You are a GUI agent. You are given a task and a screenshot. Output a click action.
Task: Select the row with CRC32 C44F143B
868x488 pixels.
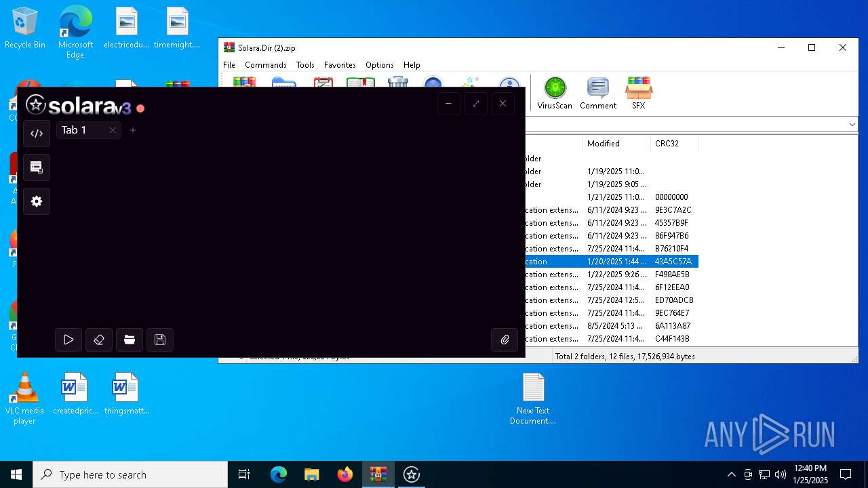coord(612,339)
